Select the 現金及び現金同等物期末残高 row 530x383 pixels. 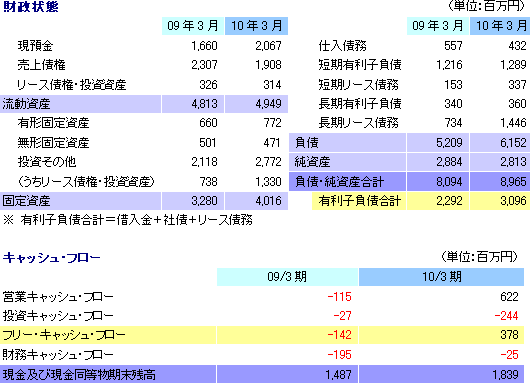(262, 374)
